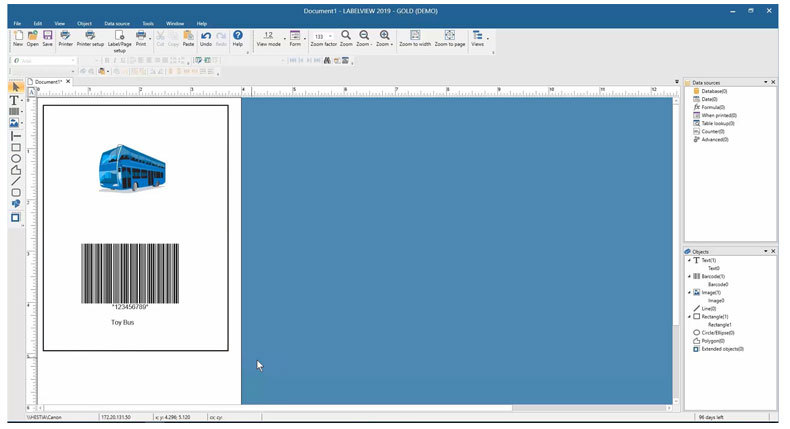790x429 pixels.
Task: Collapse the Image(1) tree node
Action: click(689, 292)
